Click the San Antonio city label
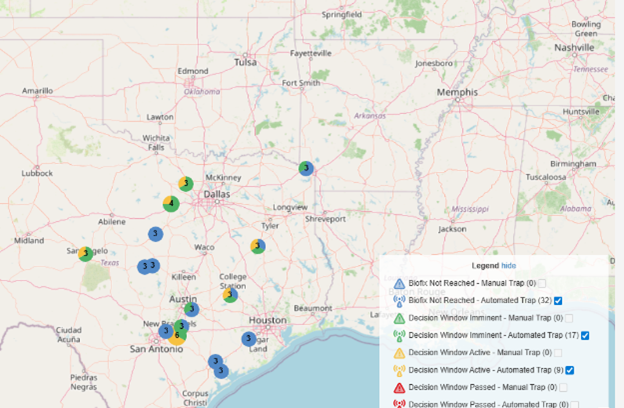This screenshot has width=624, height=408. tap(156, 349)
